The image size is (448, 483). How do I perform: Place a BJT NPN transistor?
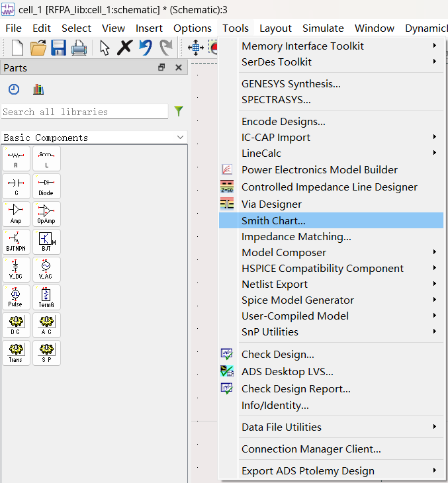pos(16,241)
